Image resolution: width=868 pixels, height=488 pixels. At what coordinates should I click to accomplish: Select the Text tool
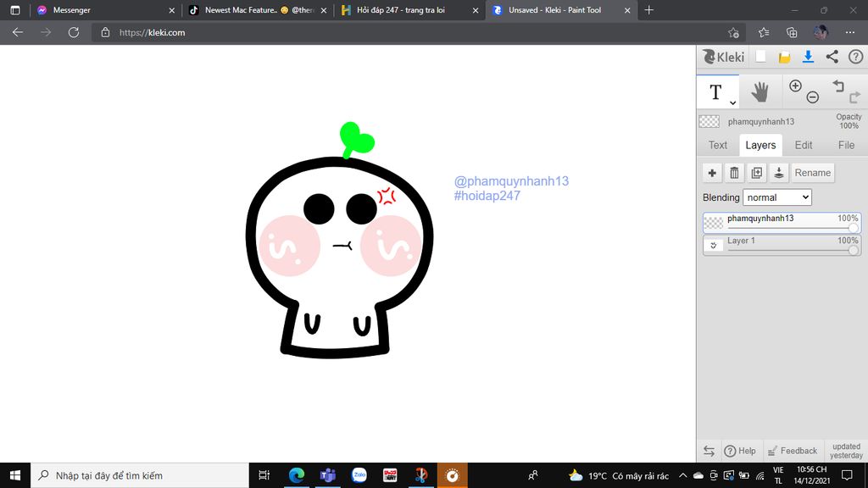[717, 92]
